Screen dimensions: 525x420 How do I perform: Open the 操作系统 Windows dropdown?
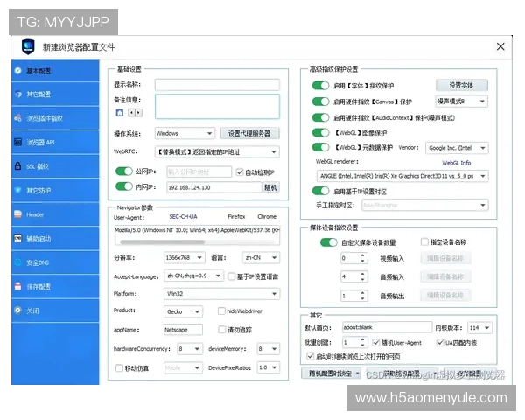pyautogui.click(x=185, y=133)
